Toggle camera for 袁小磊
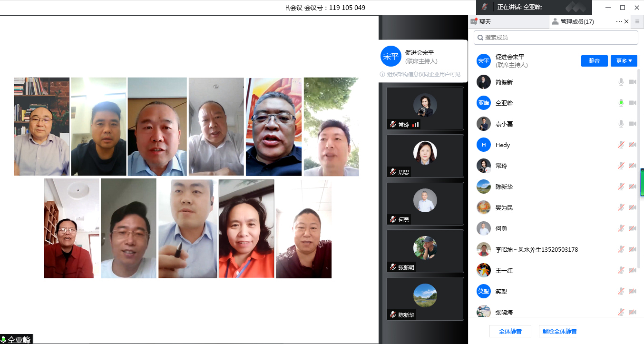 click(632, 124)
